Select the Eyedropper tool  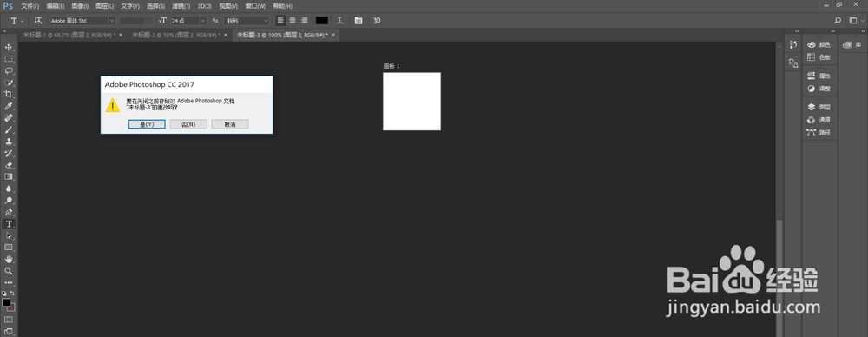tap(9, 106)
